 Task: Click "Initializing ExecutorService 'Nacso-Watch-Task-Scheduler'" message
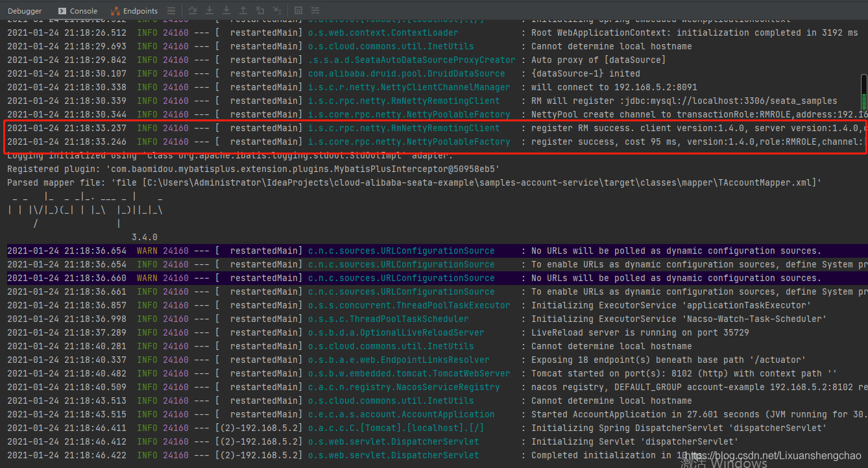679,319
